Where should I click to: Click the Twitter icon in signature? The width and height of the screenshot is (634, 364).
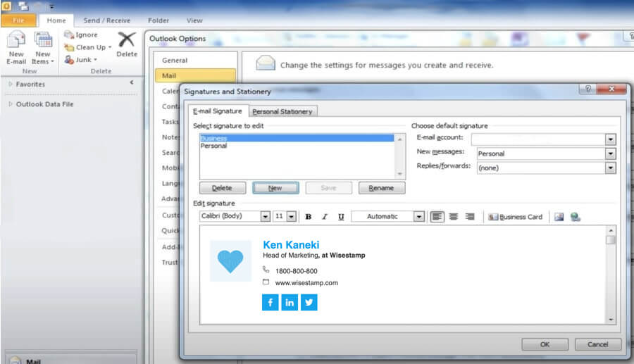coord(309,302)
